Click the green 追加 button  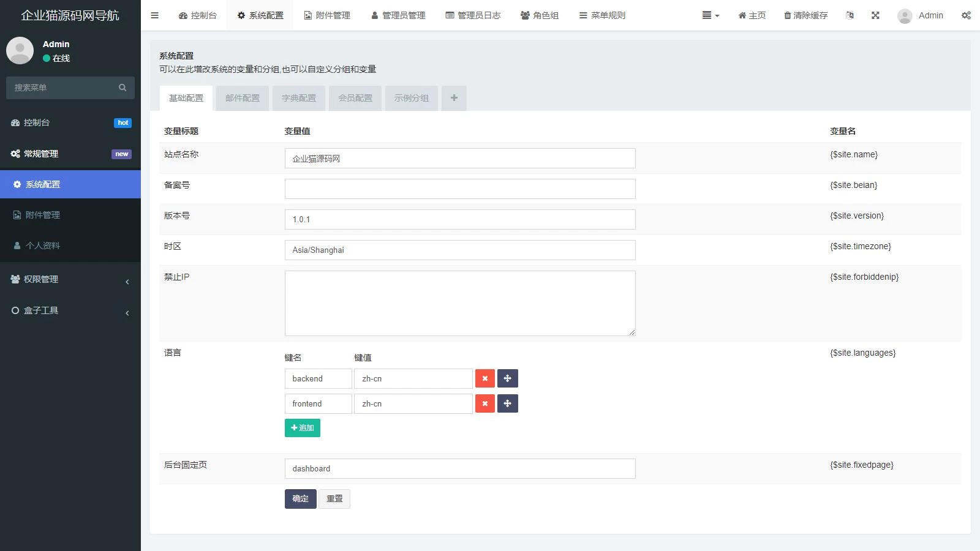coord(302,428)
